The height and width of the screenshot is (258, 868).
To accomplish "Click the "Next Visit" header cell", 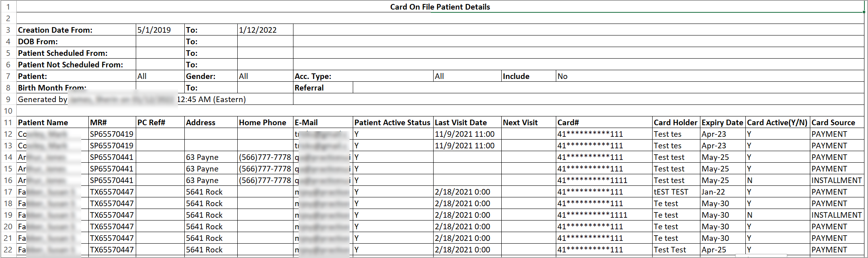I will coord(520,122).
